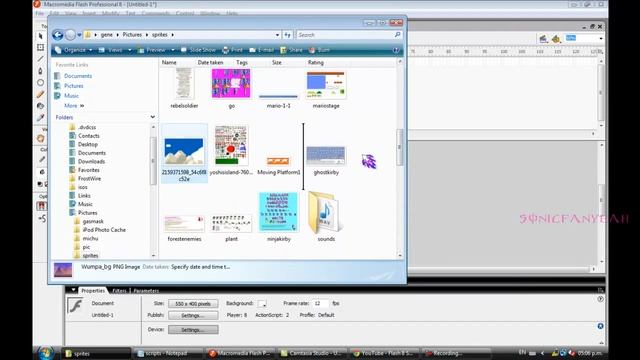Open the Organize menu
Screen dimensions: 640x360
click(x=73, y=50)
